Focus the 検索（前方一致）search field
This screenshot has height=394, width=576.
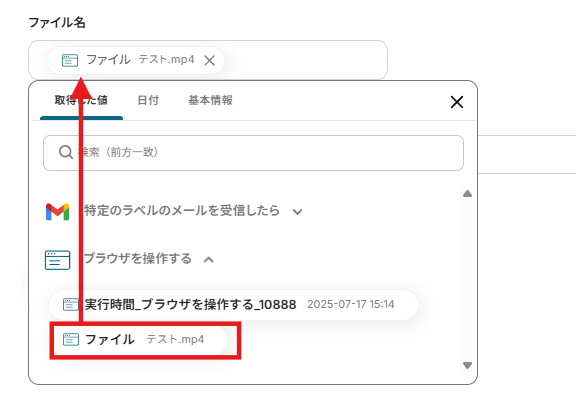253,153
